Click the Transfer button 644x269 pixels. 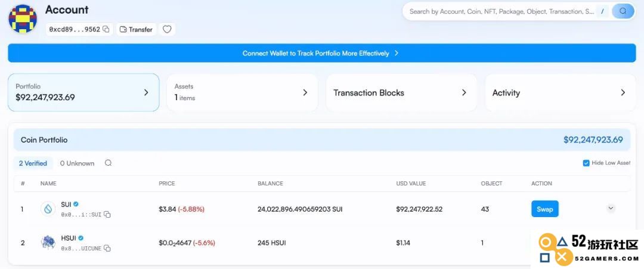[x=137, y=29]
